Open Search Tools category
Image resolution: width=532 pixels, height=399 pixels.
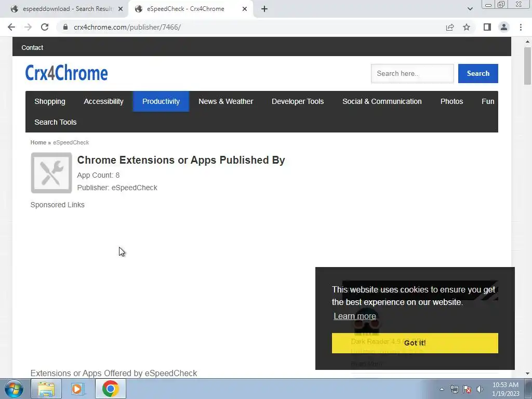tap(55, 122)
